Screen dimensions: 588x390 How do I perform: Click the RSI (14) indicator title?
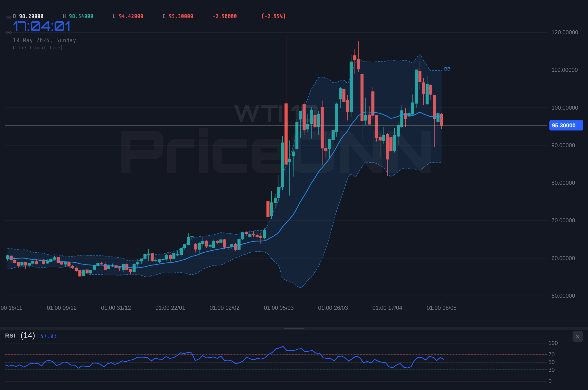(20, 335)
